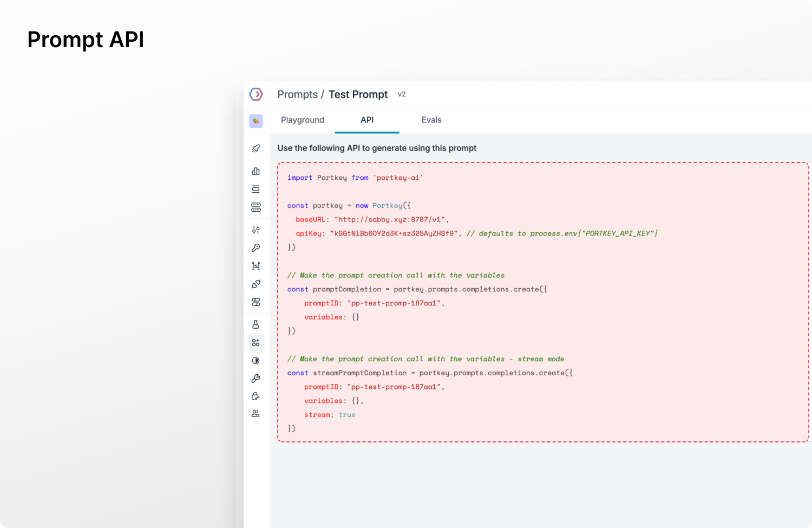Open the server rack icon in sidebar
The height and width of the screenshot is (528, 812).
[x=256, y=207]
